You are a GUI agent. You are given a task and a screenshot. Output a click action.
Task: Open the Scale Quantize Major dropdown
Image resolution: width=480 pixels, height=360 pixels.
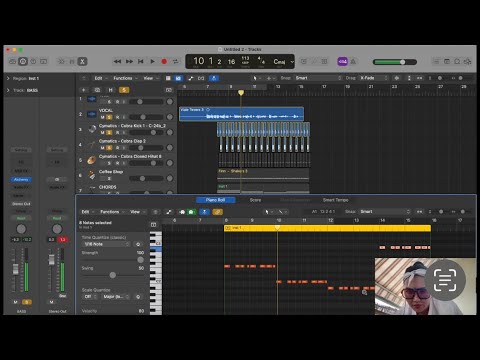(116, 297)
